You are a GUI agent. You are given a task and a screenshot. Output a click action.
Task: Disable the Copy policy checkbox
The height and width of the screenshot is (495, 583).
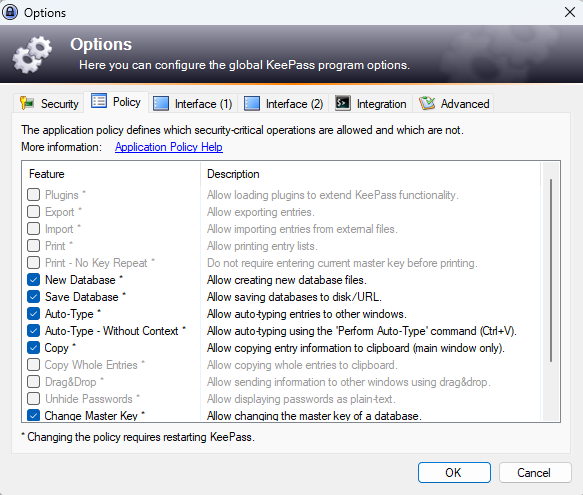pos(33,348)
